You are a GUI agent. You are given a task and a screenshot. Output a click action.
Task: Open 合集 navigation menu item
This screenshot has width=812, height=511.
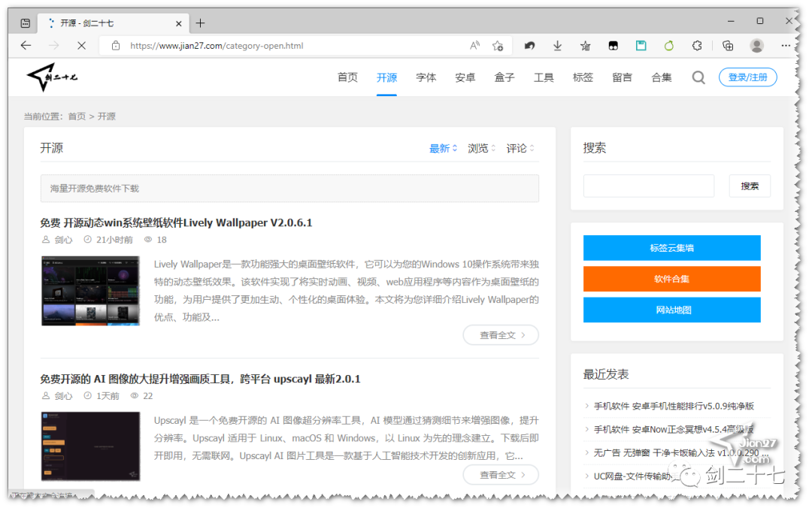click(x=662, y=77)
